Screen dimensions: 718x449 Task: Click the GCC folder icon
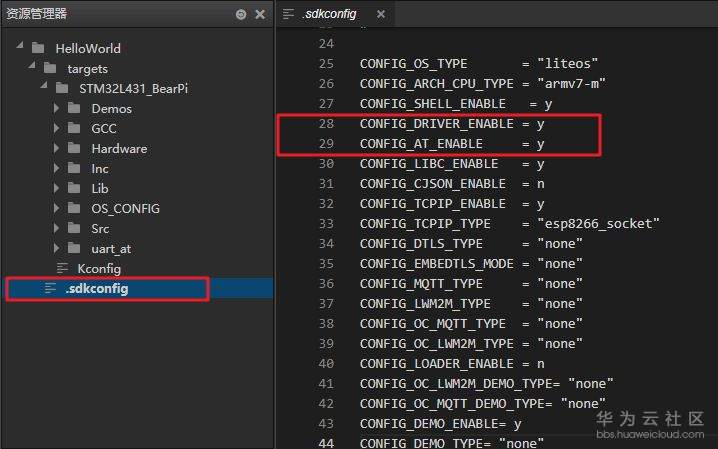pos(74,128)
